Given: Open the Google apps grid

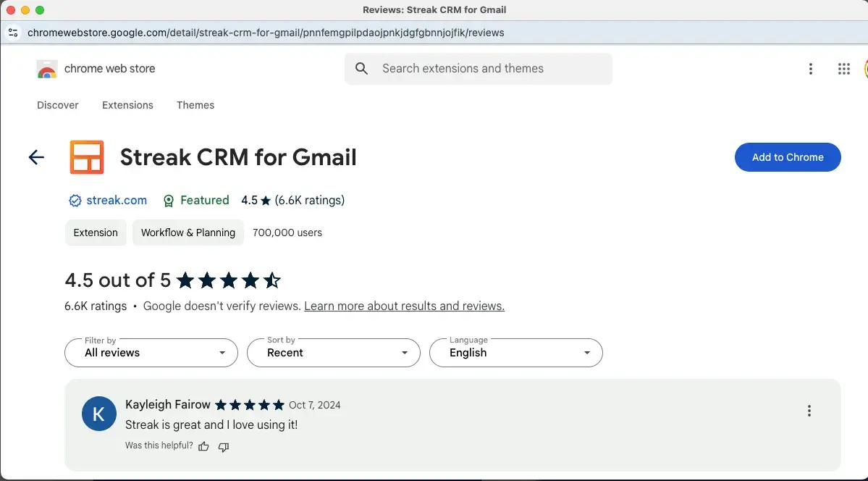Looking at the screenshot, I should pyautogui.click(x=843, y=69).
